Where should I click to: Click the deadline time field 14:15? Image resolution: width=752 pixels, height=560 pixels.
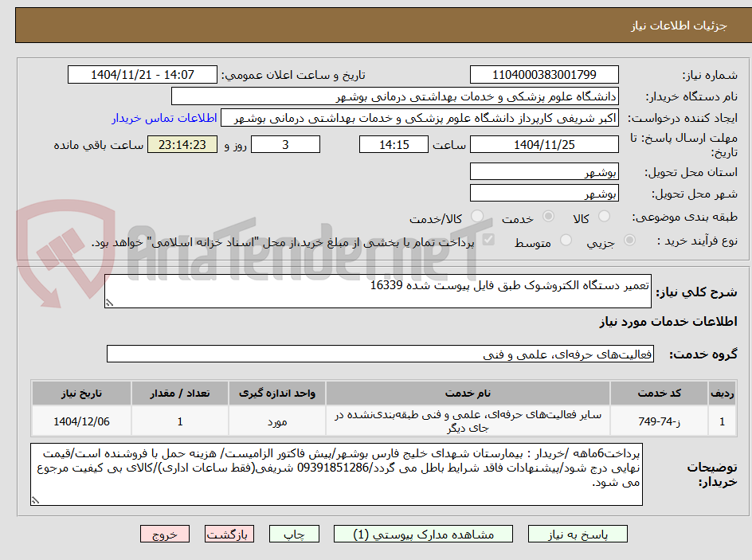click(x=394, y=144)
